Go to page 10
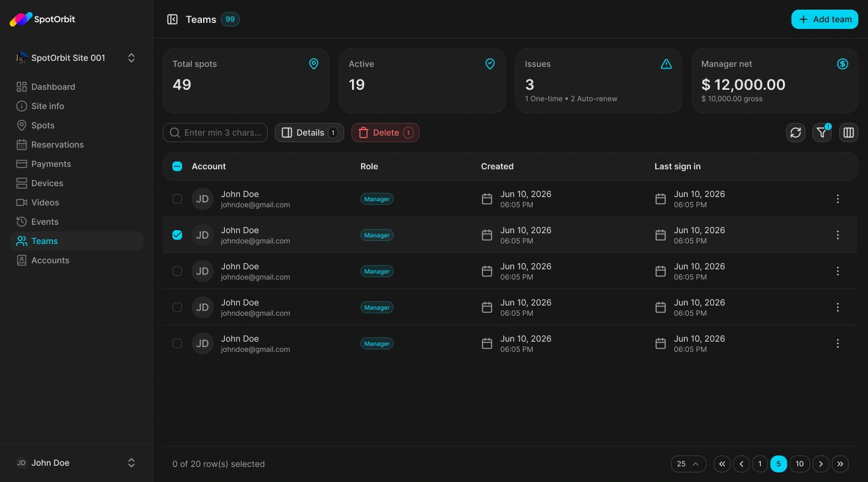The width and height of the screenshot is (868, 482). coord(799,464)
